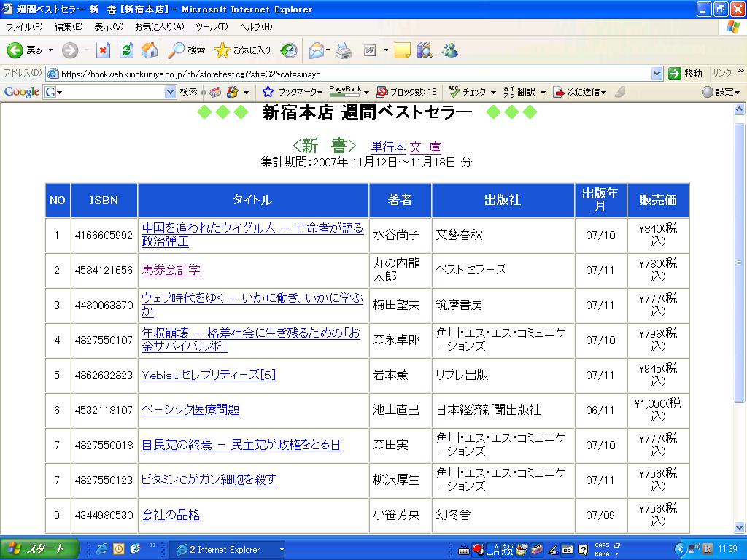Refresh the page with green arrows icon
Screen dimensions: 747x560
[x=126, y=50]
